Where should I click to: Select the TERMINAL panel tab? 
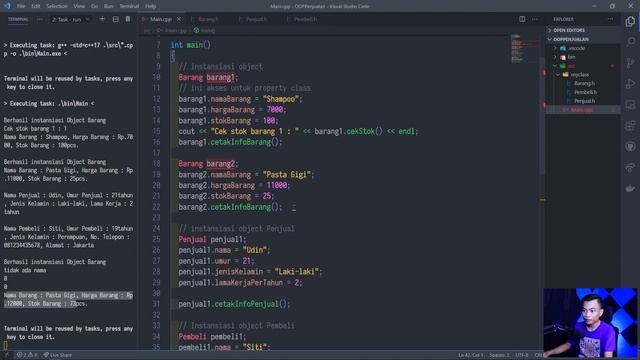[18, 19]
